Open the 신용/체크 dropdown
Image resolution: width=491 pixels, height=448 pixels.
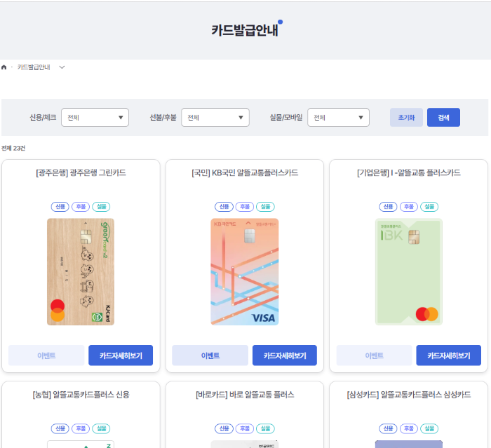point(95,117)
